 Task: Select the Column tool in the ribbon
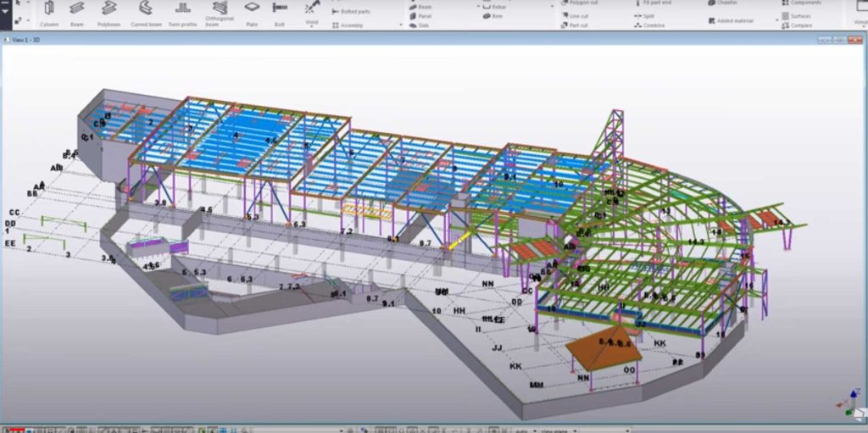48,12
